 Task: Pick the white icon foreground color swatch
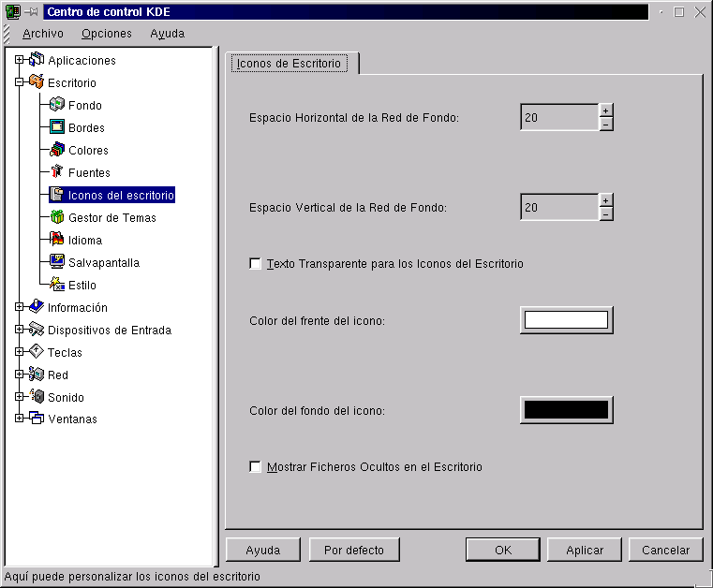click(x=566, y=320)
